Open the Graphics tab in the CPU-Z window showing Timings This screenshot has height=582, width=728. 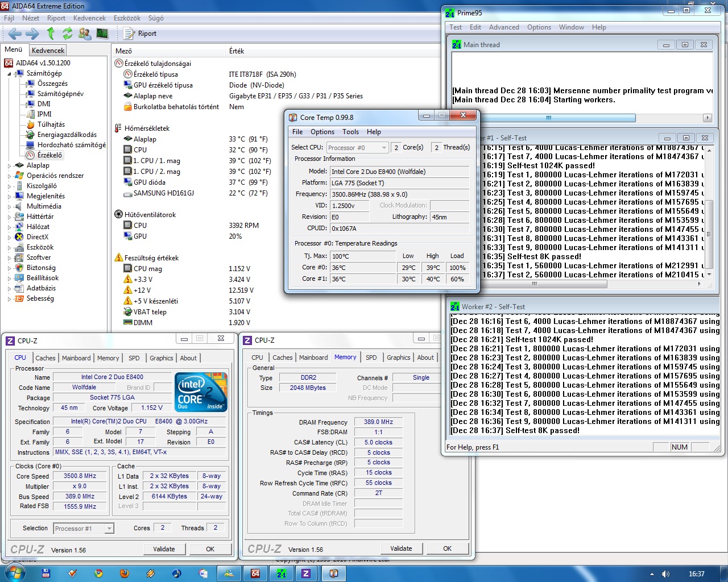399,357
